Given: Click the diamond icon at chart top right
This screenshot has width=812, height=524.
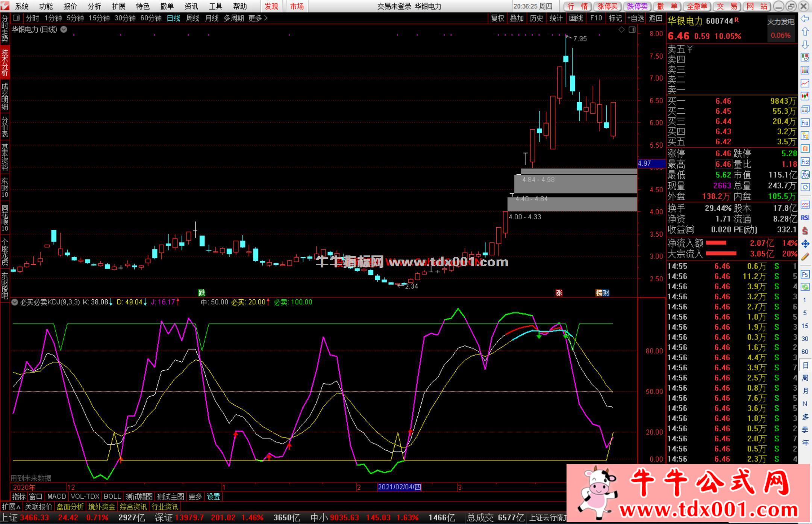Looking at the screenshot, I should click(x=622, y=30).
